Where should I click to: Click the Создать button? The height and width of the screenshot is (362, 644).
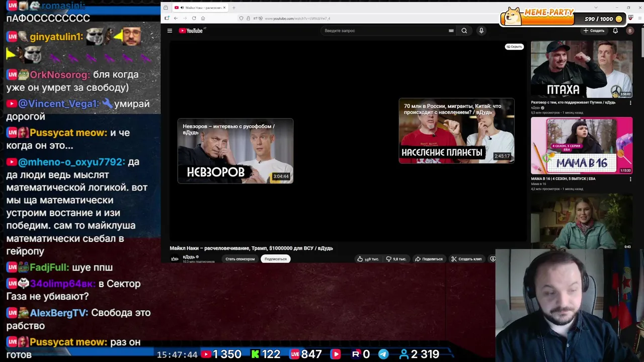[594, 31]
